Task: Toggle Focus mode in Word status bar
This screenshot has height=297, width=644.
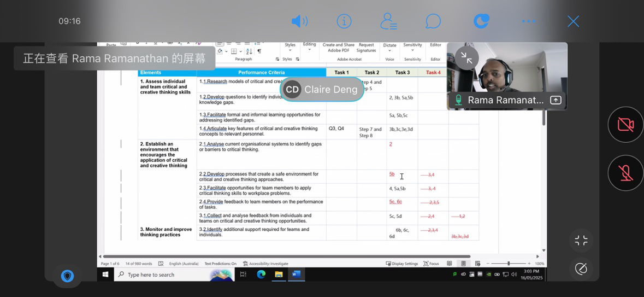Action: [431, 264]
